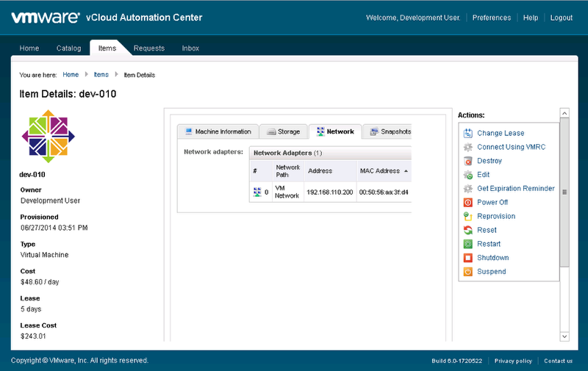The width and height of the screenshot is (588, 371).
Task: Click the MAC address 00:50:56:aa:3f:d4 cell
Action: pyautogui.click(x=384, y=192)
